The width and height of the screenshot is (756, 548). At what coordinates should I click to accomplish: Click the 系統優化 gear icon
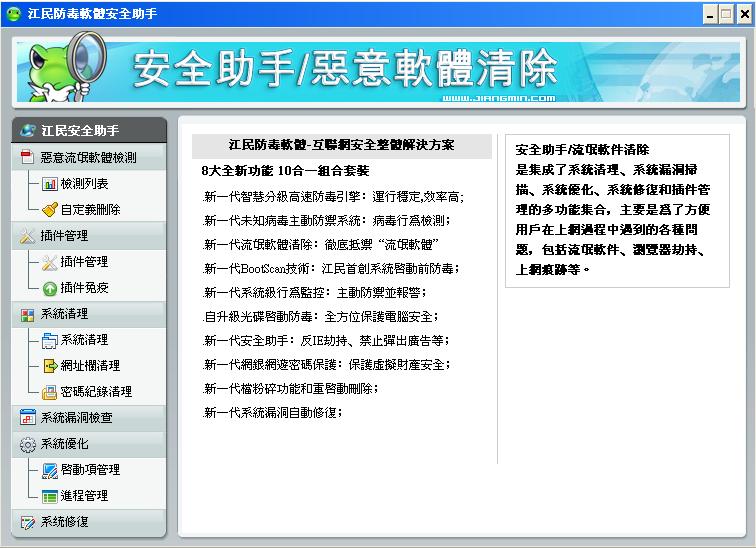pos(27,444)
